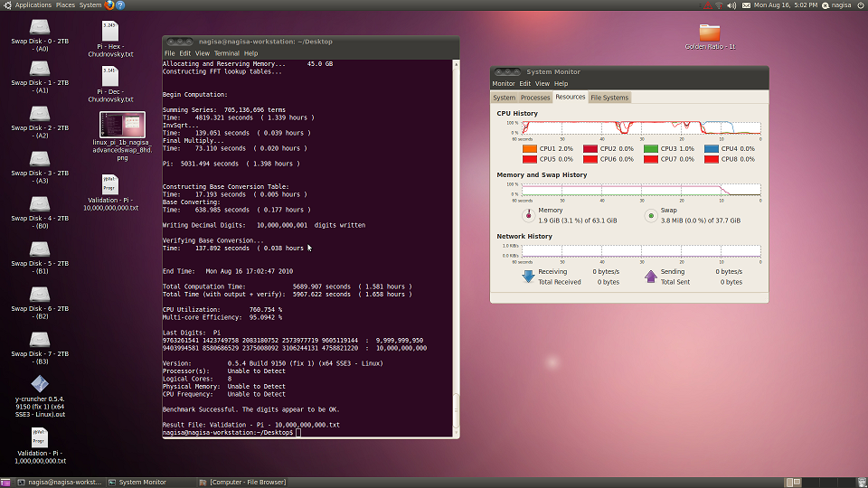
Task: Change the CPU1 orange color swatch
Action: pyautogui.click(x=529, y=148)
